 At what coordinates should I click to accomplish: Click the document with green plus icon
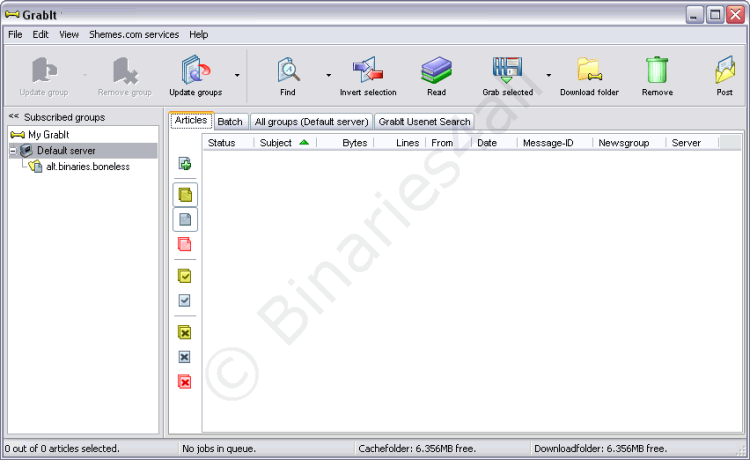tap(185, 164)
